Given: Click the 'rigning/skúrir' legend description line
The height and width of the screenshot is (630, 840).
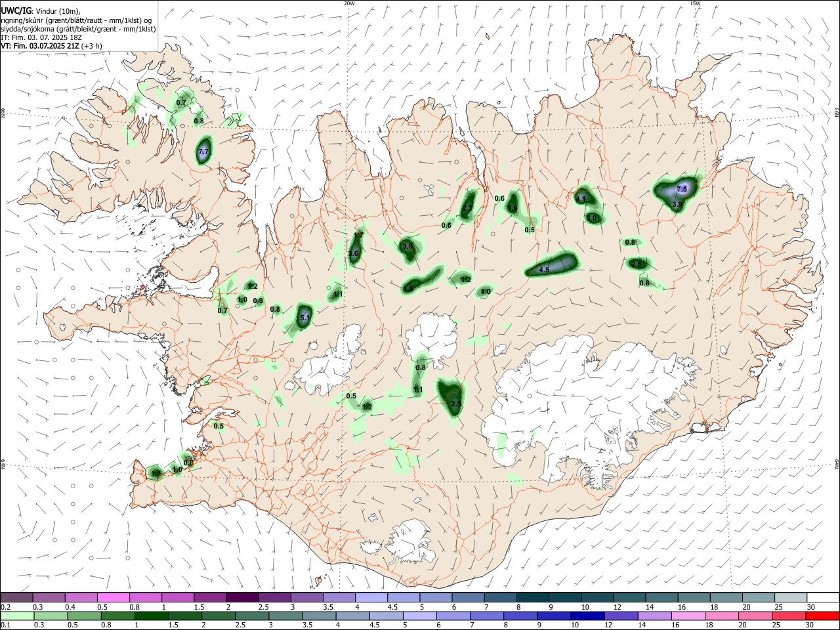Looking at the screenshot, I should coord(76,20).
